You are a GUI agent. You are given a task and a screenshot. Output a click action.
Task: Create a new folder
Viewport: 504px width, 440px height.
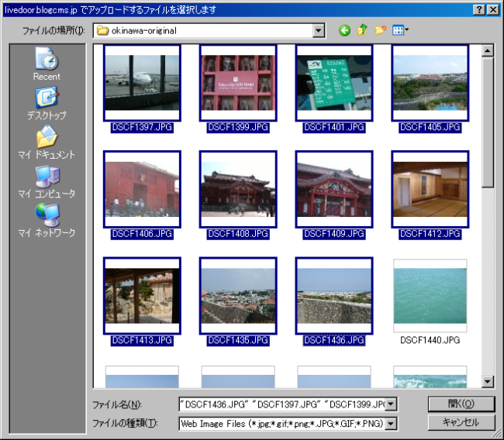(x=380, y=30)
